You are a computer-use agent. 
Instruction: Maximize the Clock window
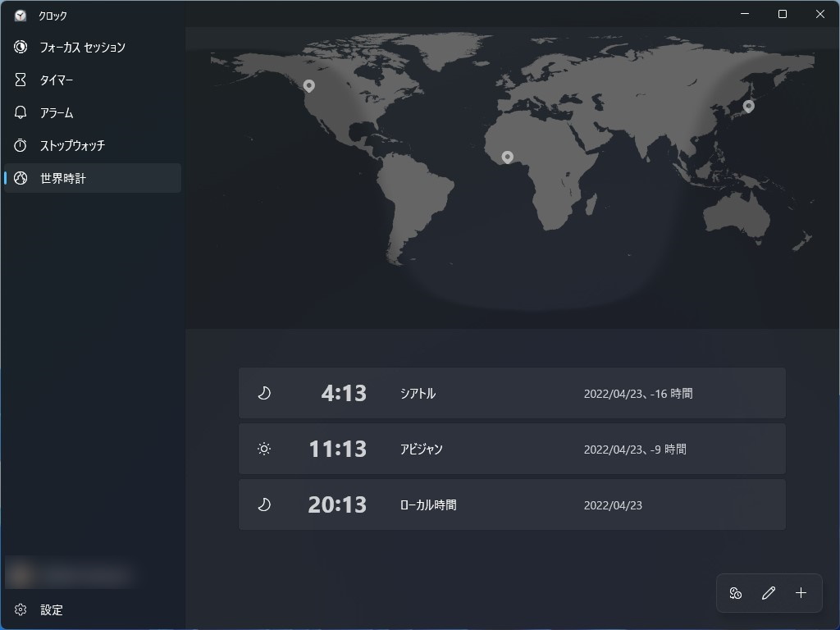(x=782, y=14)
